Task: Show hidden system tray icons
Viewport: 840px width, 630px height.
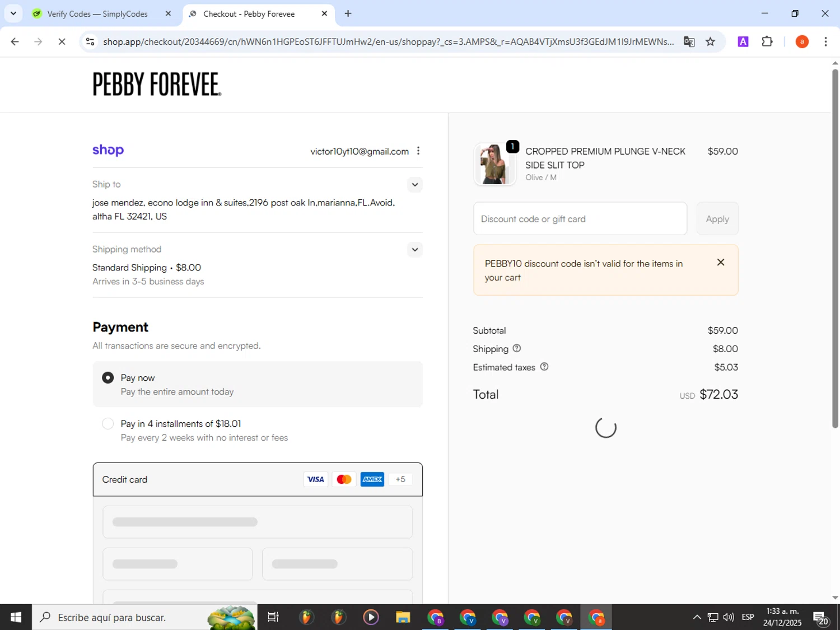Action: click(x=697, y=617)
